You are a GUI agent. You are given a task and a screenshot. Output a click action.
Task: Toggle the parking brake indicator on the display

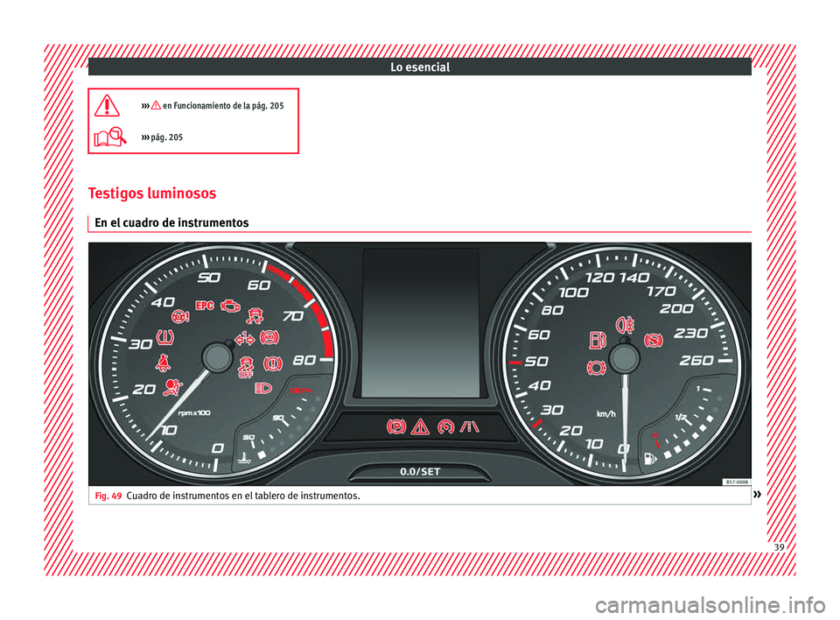pos(396,424)
